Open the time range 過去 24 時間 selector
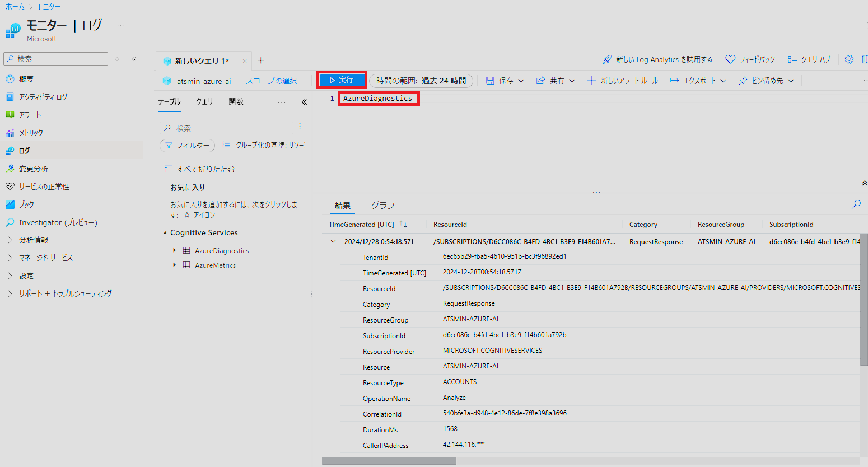 [x=421, y=81]
